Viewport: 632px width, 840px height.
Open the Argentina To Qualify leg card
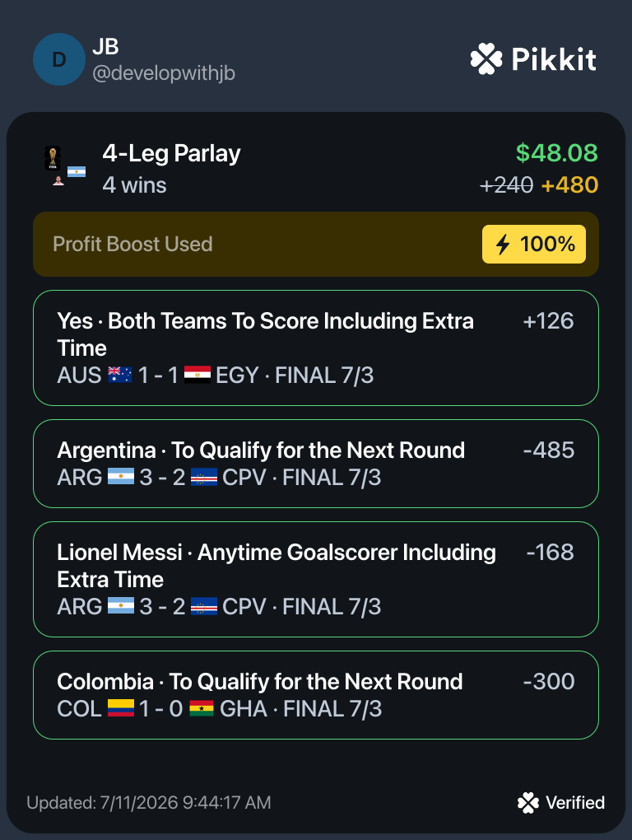pos(316,464)
